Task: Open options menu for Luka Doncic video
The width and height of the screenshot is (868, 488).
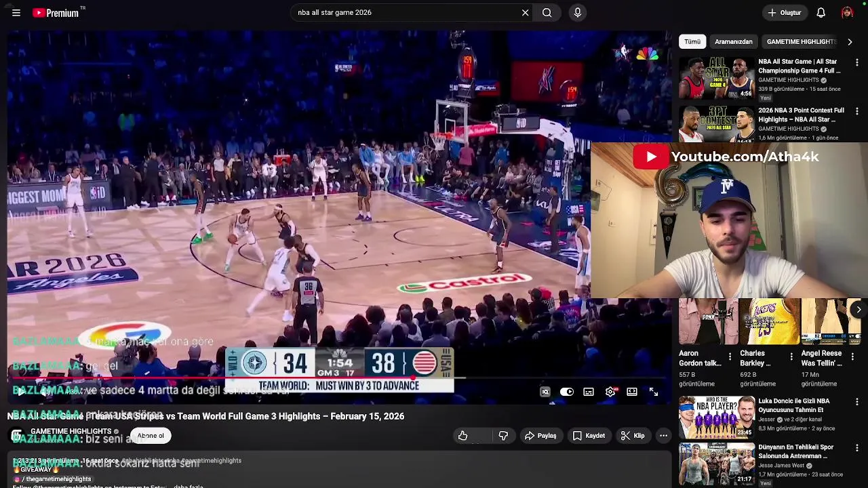Action: pos(857,402)
